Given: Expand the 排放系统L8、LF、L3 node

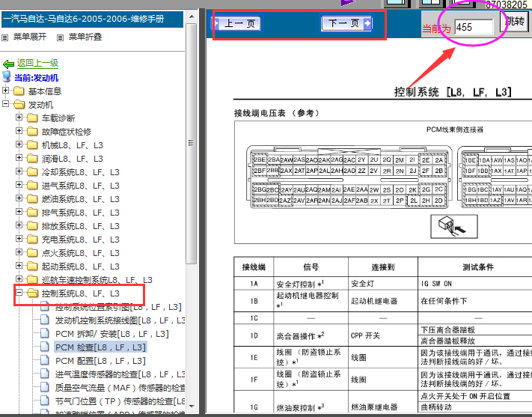Looking at the screenshot, I should click(x=19, y=225).
